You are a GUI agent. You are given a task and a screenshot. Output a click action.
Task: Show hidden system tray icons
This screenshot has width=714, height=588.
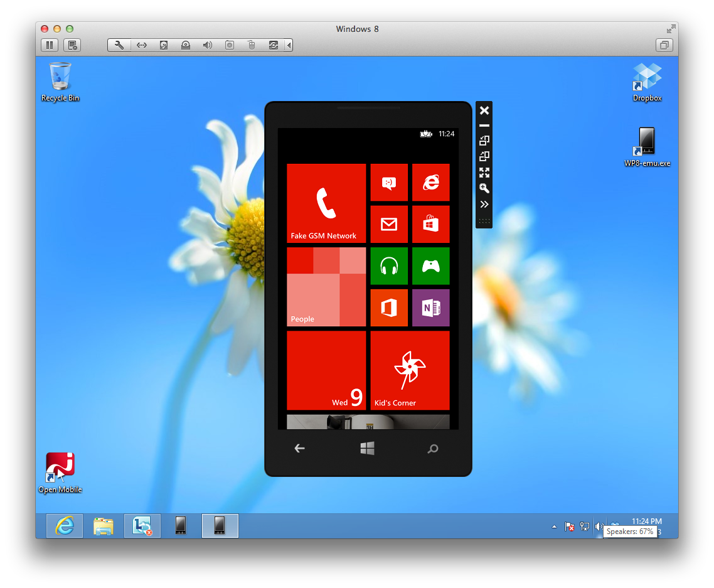(554, 527)
